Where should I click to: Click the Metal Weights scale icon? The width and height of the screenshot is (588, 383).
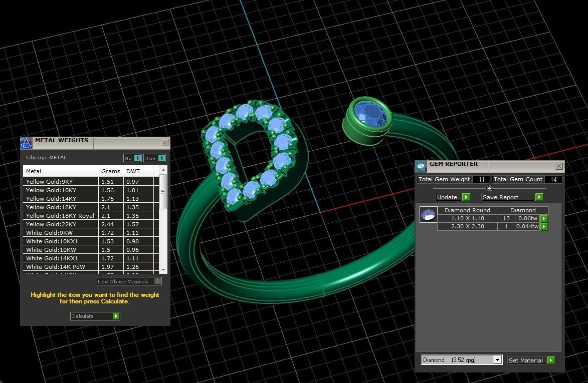click(x=26, y=143)
